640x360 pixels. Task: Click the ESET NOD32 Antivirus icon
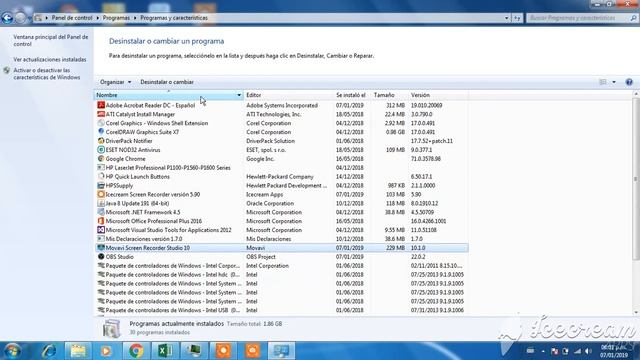101,150
